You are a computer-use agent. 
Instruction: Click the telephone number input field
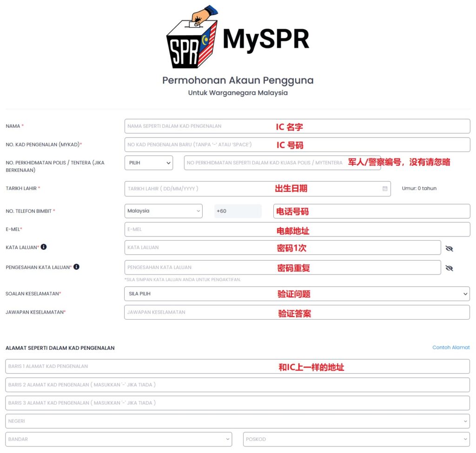pyautogui.click(x=371, y=211)
